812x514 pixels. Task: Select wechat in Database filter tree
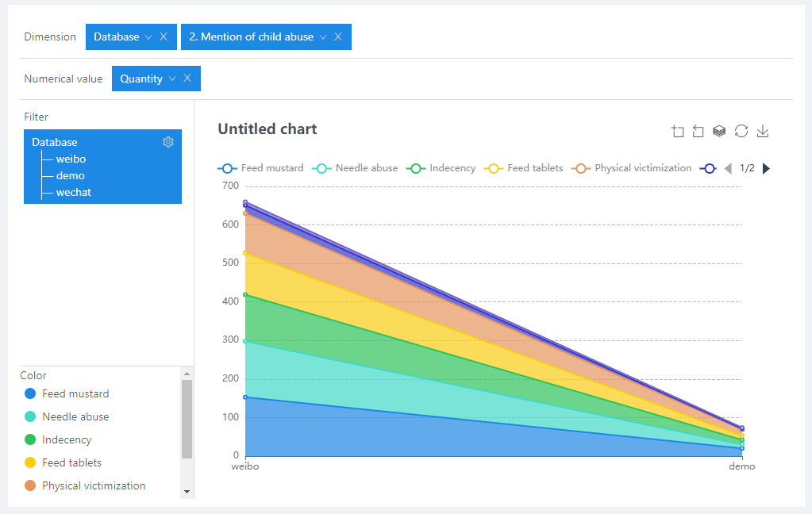[73, 192]
